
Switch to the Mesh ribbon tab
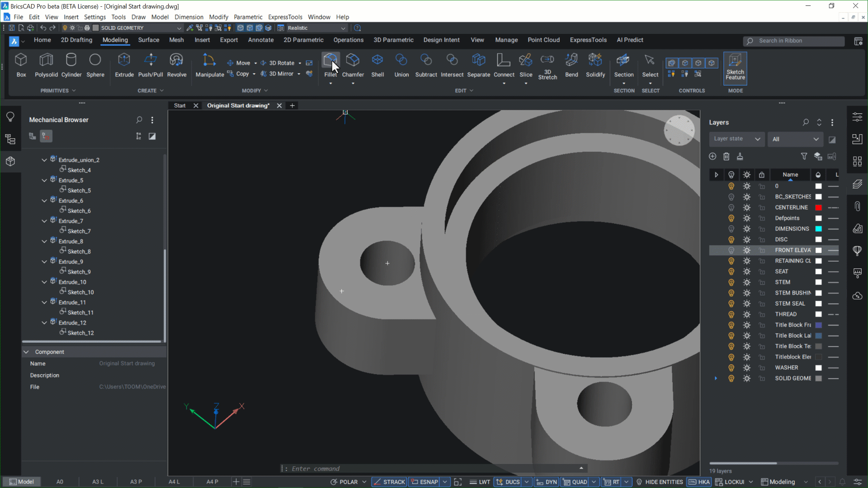pyautogui.click(x=176, y=40)
